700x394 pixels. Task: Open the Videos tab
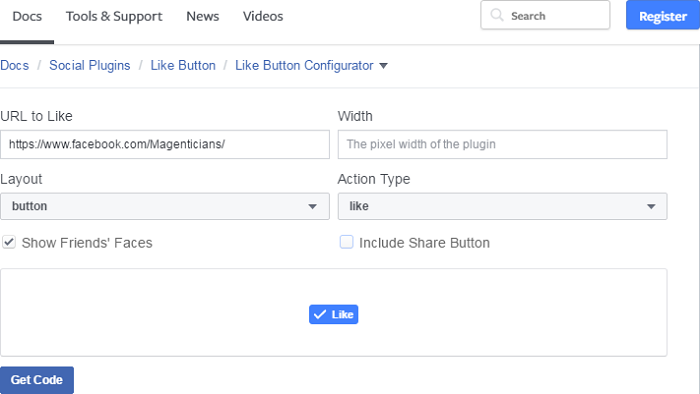(x=263, y=17)
